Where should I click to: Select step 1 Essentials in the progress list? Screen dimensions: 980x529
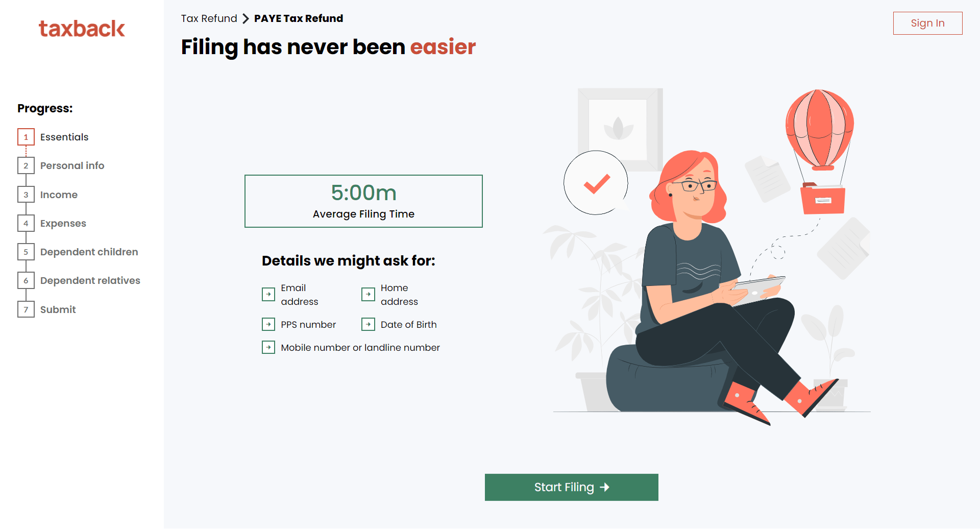pos(64,137)
